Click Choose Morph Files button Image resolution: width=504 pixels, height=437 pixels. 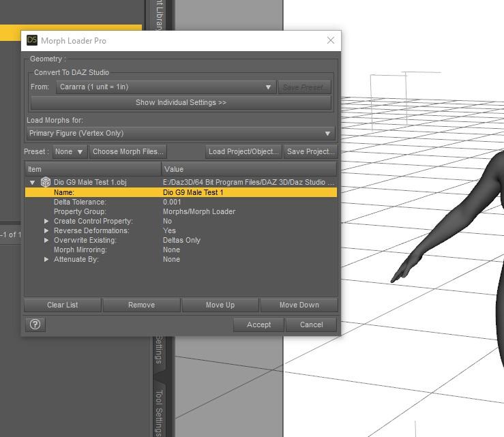(x=128, y=151)
